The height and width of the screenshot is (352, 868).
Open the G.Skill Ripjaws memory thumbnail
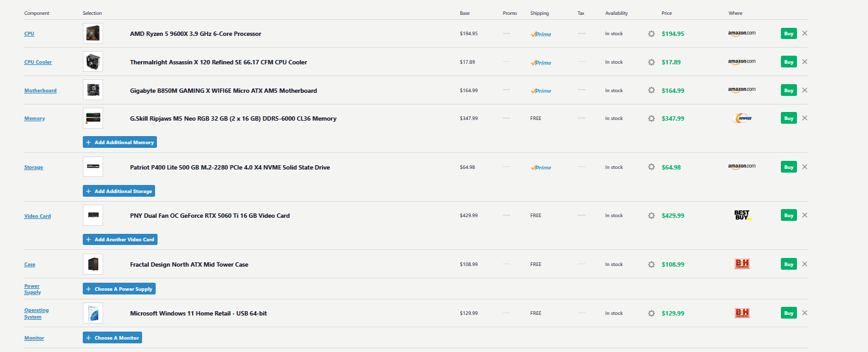(93, 118)
